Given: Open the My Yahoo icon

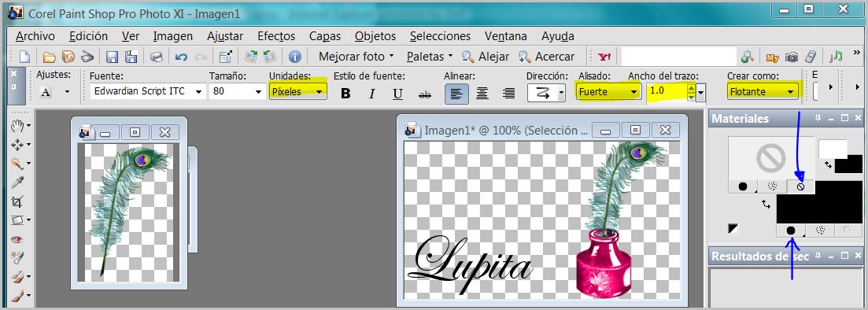Looking at the screenshot, I should pos(773,57).
